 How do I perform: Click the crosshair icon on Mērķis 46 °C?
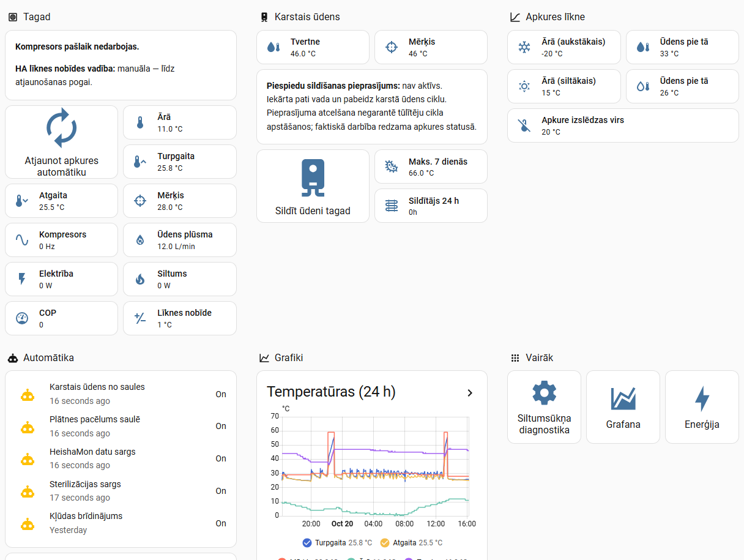pyautogui.click(x=392, y=47)
